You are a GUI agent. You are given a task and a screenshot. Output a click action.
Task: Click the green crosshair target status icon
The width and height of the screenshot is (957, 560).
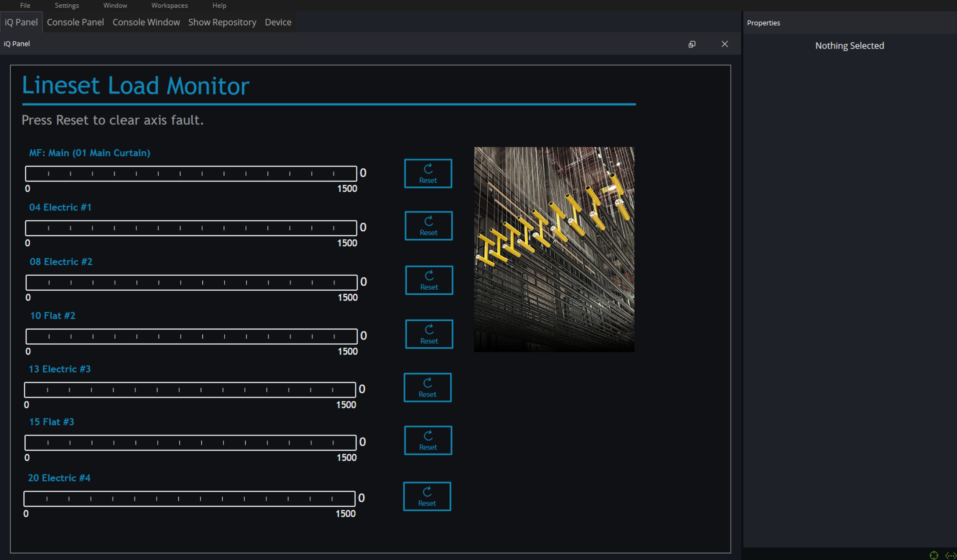pos(934,555)
